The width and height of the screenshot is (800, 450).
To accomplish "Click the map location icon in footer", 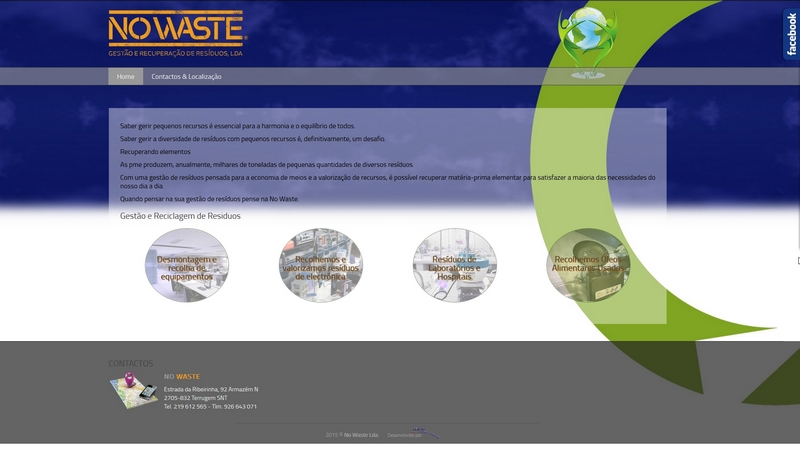I will point(134,390).
